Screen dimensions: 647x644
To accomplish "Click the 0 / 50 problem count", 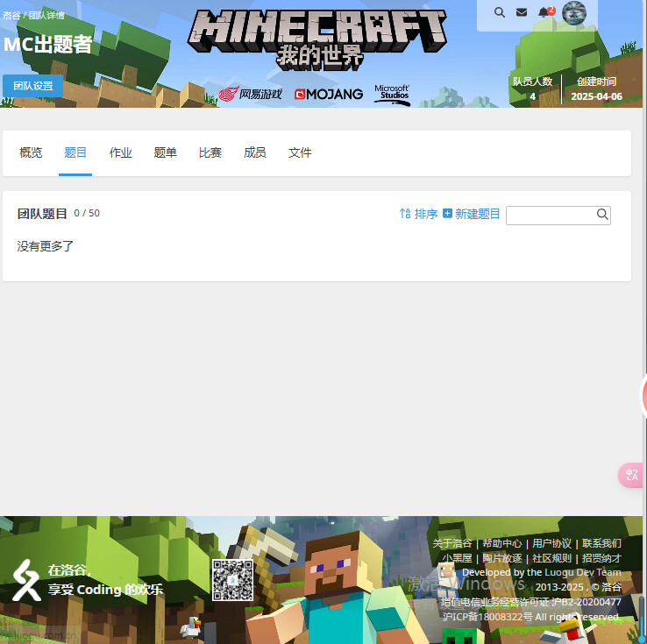I will pos(87,213).
